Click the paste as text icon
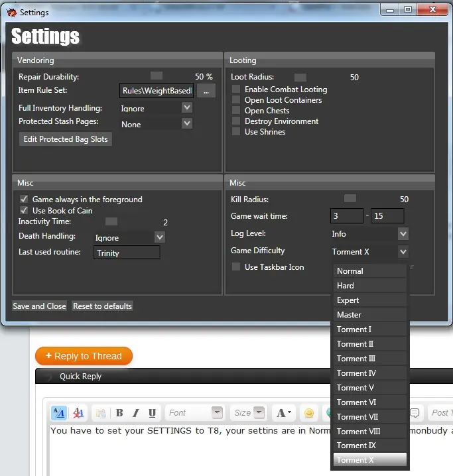 coord(100,413)
